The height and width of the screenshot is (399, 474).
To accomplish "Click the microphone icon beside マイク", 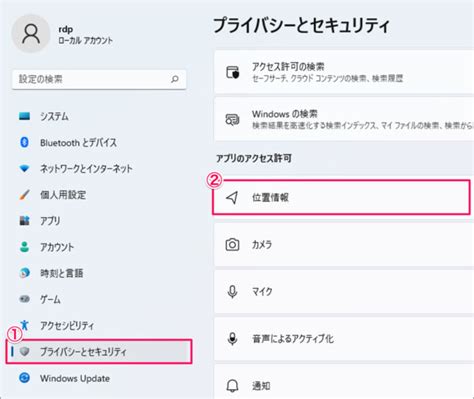I will coord(232,292).
